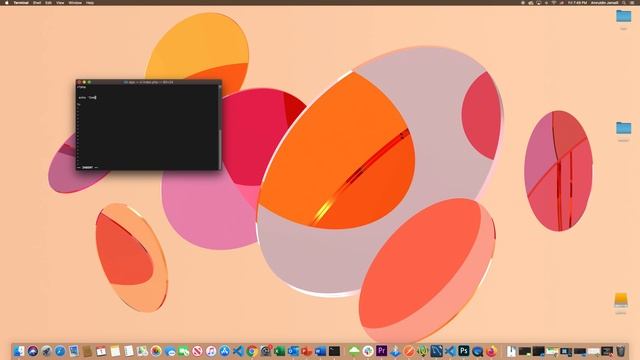Screen dimensions: 640x360
Task: Click the Terminal window title bar
Action: (x=149, y=82)
